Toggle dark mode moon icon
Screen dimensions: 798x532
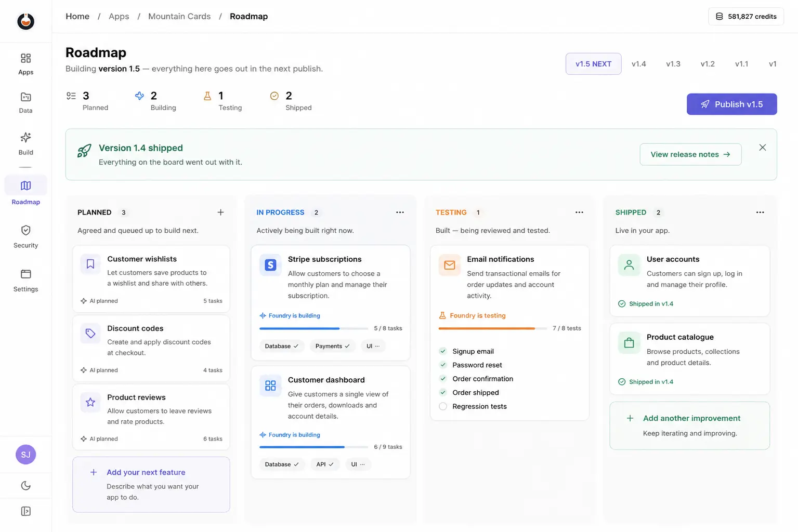pyautogui.click(x=25, y=486)
